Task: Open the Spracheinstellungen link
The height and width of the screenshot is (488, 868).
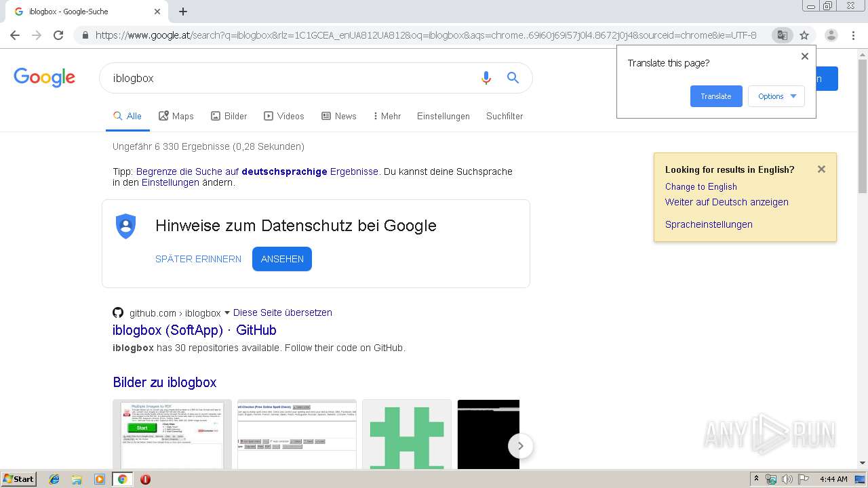Action: (709, 224)
